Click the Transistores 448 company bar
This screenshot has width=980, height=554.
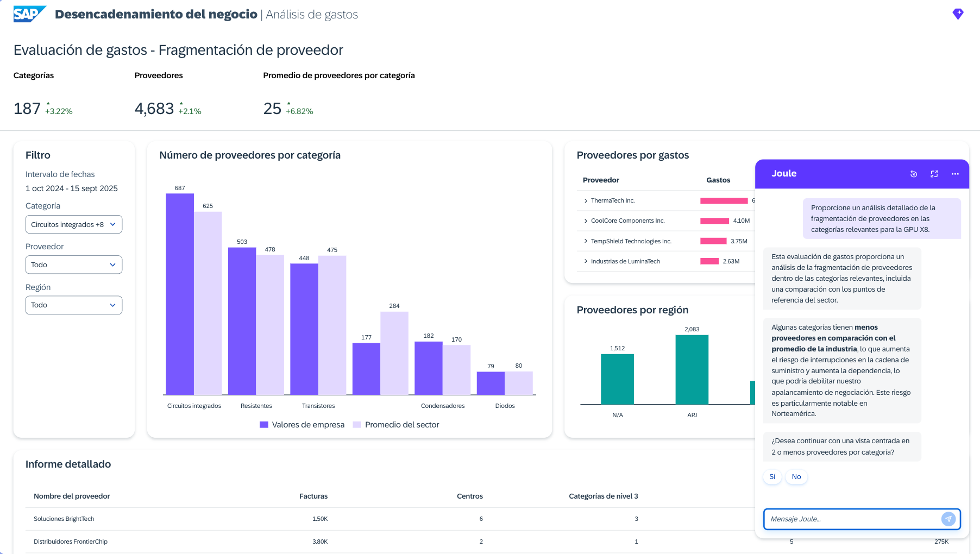point(304,329)
